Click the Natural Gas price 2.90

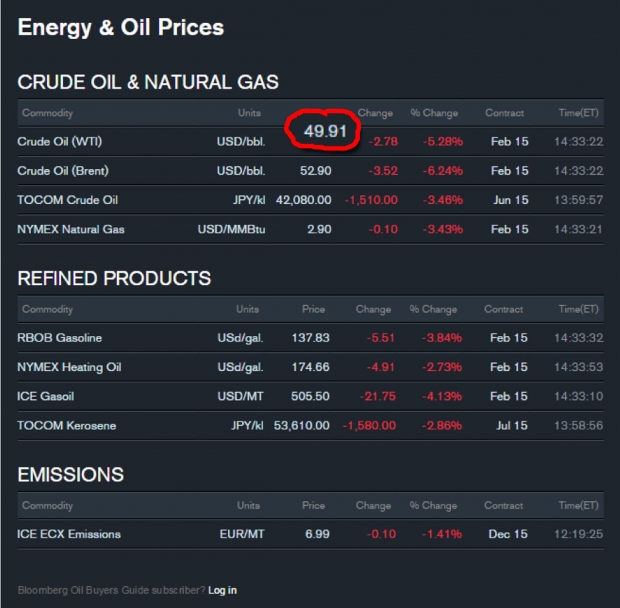pyautogui.click(x=319, y=229)
